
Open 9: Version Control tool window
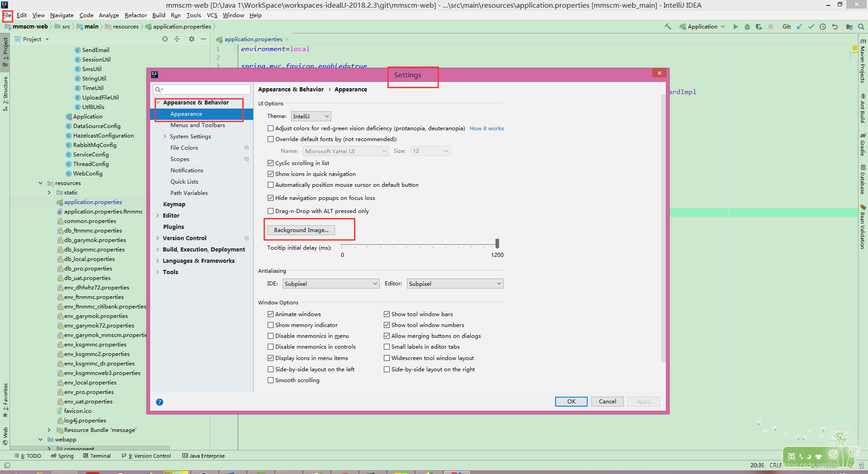click(x=146, y=456)
